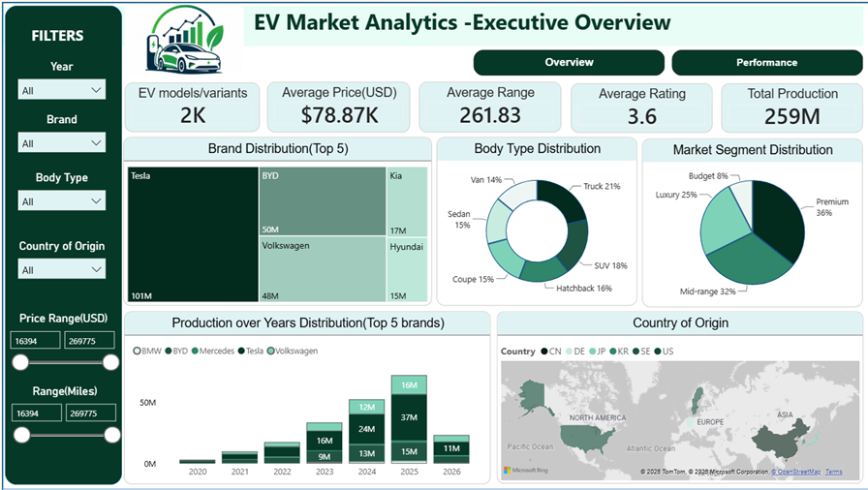Click the EV models/variants 2K card
The width and height of the screenshot is (868, 490).
192,107
